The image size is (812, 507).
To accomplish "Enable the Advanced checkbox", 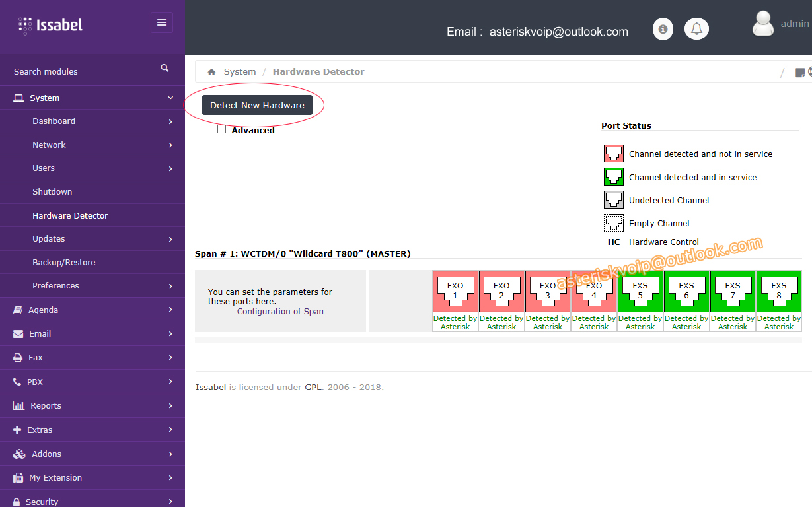I will coord(222,130).
